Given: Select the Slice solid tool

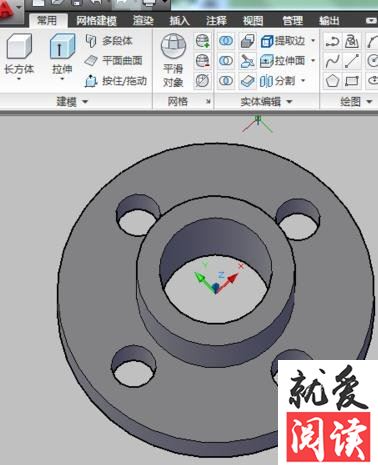Looking at the screenshot, I should click(x=247, y=61).
